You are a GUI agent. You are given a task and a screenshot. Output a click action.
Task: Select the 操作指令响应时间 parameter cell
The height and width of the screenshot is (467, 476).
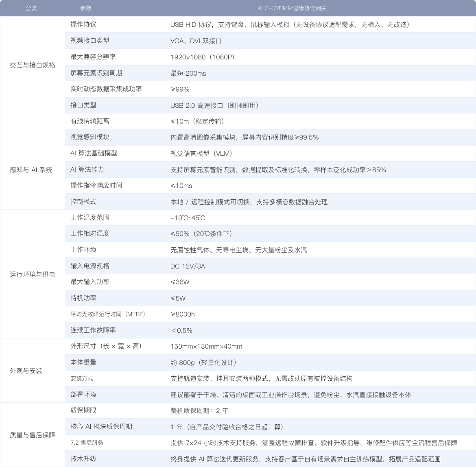(96, 185)
